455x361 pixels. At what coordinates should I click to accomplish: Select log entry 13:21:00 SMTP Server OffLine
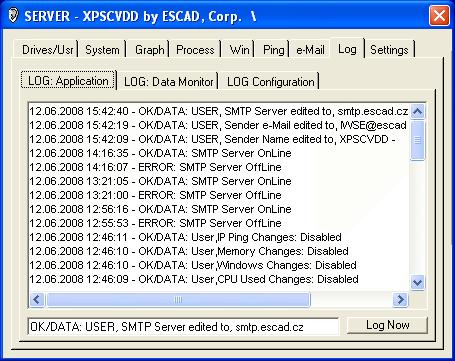pyautogui.click(x=219, y=195)
